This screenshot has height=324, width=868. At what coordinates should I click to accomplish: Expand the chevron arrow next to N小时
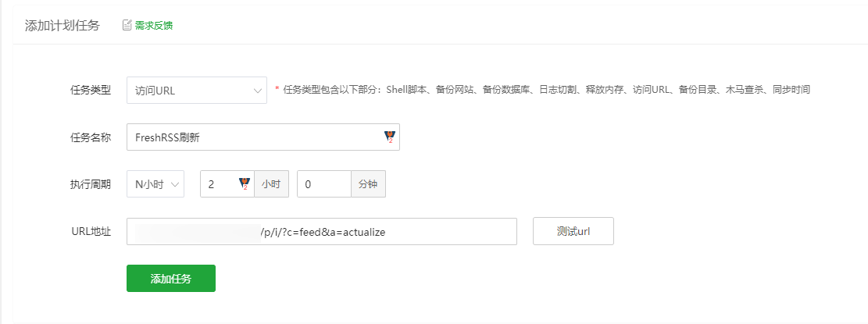(x=175, y=185)
